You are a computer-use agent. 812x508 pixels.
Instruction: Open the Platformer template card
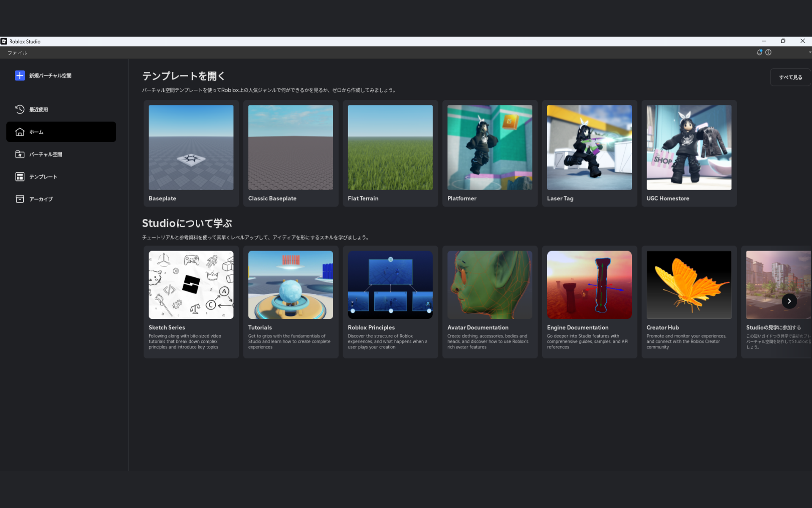pyautogui.click(x=490, y=147)
